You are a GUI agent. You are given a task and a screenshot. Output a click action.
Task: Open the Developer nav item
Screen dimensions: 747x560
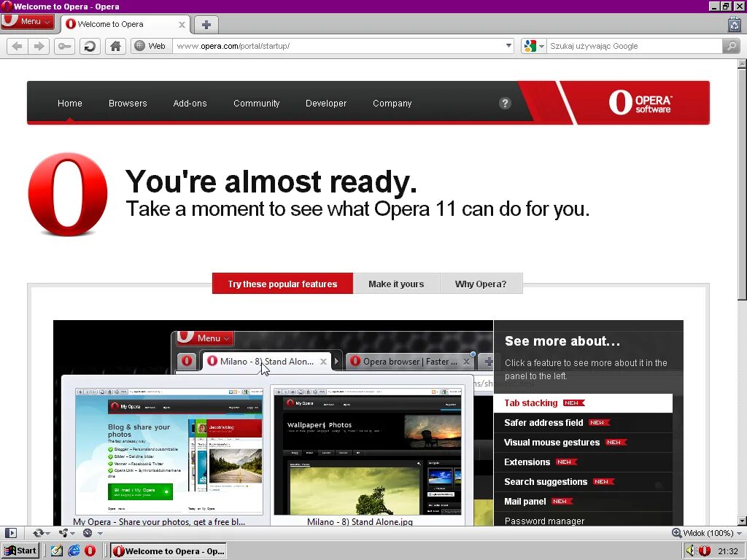[x=326, y=104]
